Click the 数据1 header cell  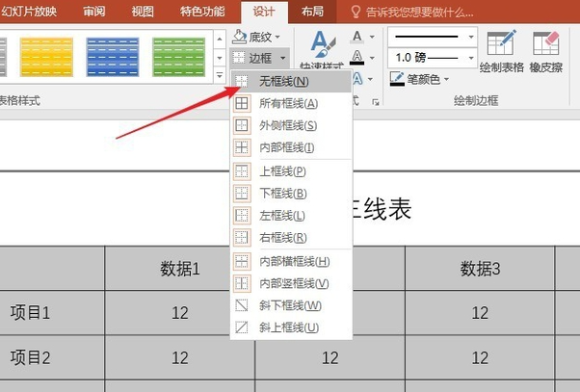click(x=180, y=269)
